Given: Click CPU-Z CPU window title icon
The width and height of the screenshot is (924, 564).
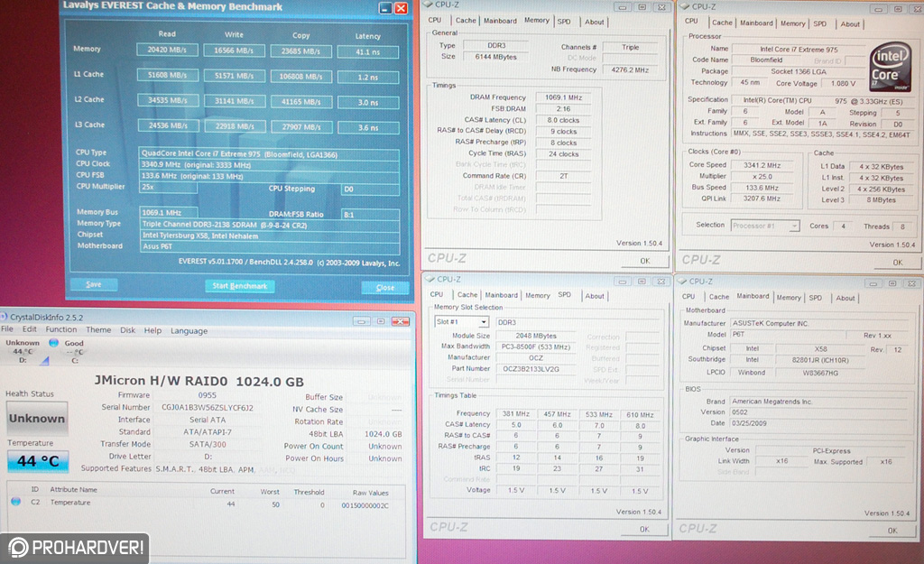Looking at the screenshot, I should click(x=684, y=6).
